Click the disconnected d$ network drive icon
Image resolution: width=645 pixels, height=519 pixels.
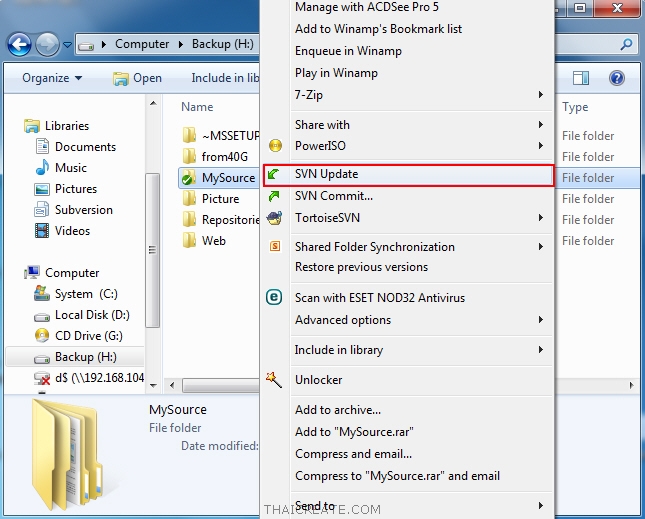click(42, 378)
